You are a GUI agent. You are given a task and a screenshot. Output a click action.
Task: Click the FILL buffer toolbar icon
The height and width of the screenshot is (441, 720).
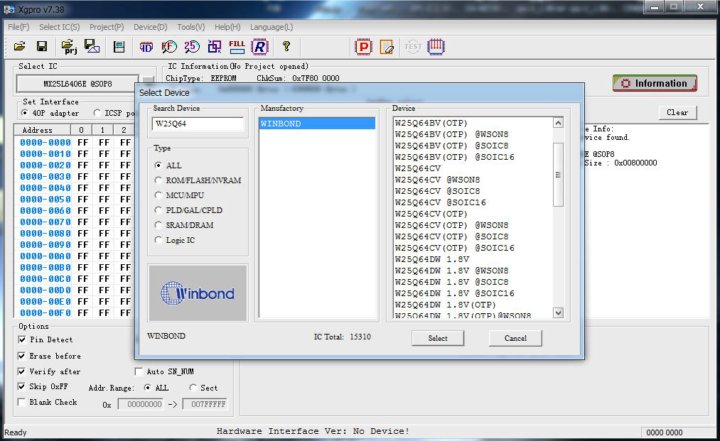click(237, 46)
